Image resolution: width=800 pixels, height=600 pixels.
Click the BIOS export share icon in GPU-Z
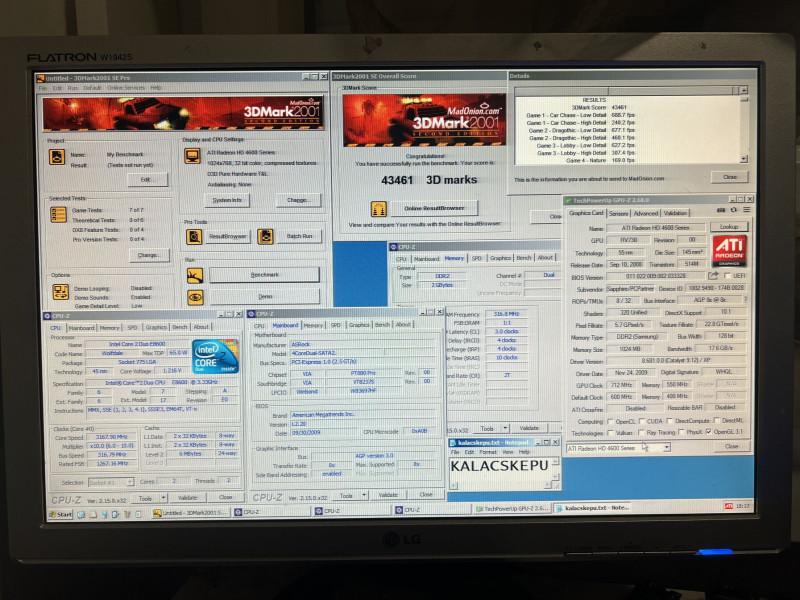[713, 276]
